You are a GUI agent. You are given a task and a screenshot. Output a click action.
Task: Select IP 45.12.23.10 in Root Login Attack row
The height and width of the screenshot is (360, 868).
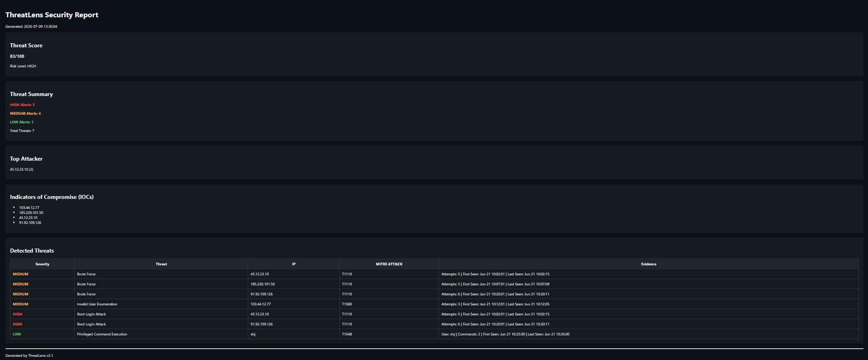tap(260, 314)
